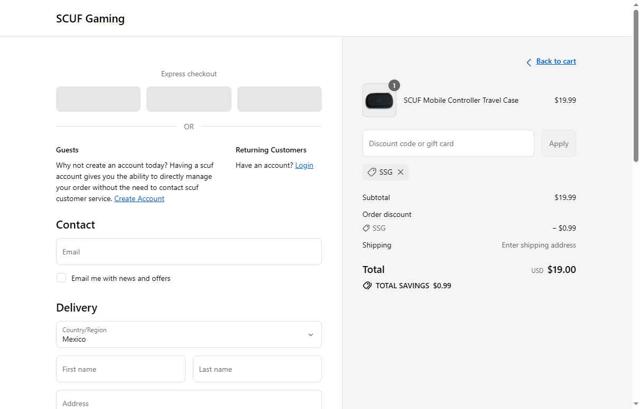640x409 pixels.
Task: Apply the discount code
Action: point(558,143)
